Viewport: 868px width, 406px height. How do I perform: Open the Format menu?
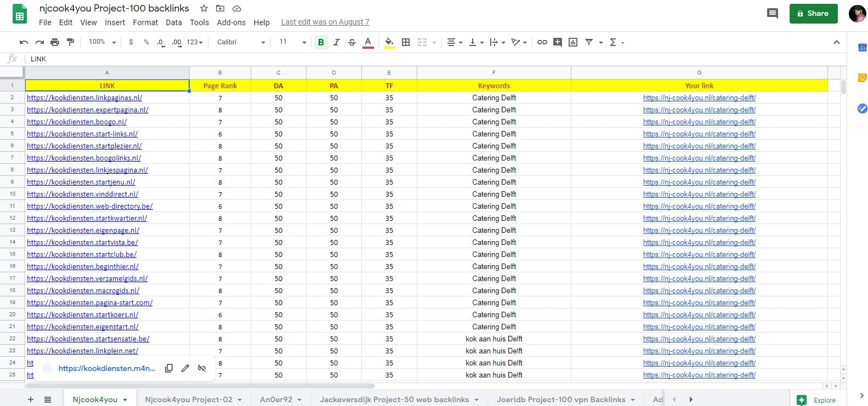tap(145, 22)
